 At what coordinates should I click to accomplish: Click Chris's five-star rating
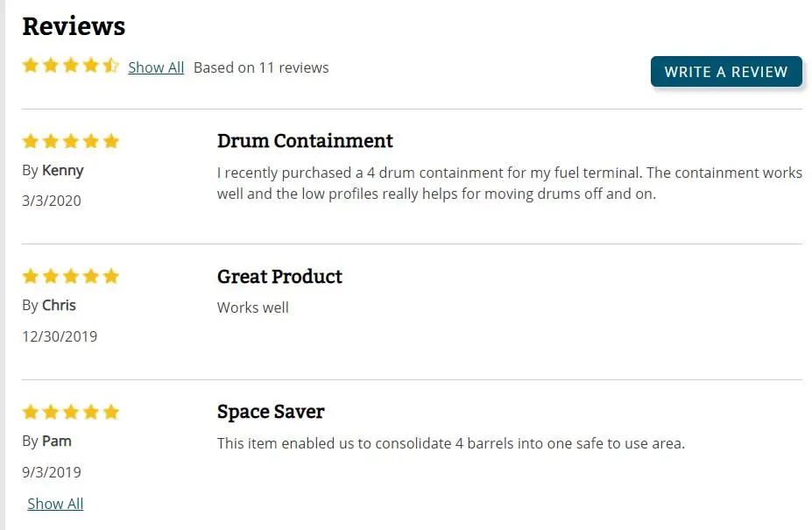pos(70,277)
